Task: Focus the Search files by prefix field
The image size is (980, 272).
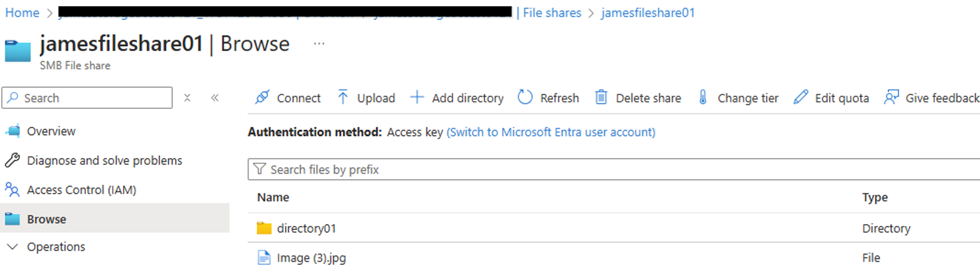Action: (x=595, y=170)
